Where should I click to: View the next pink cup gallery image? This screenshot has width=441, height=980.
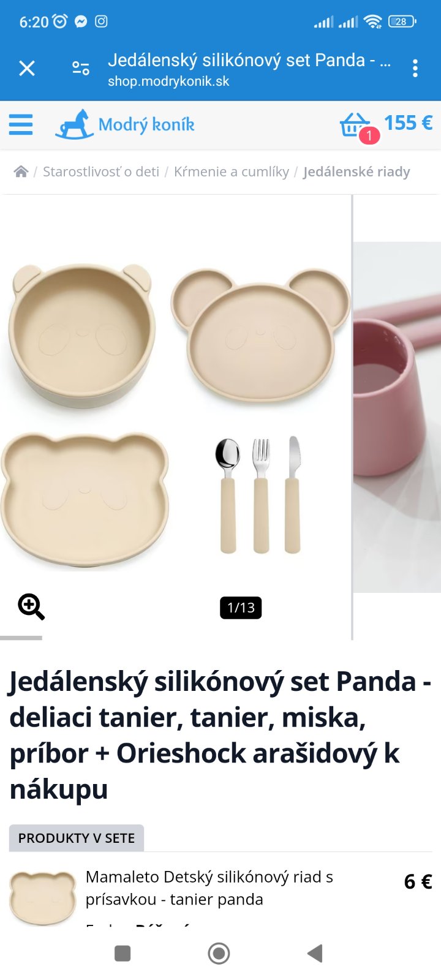click(x=398, y=417)
